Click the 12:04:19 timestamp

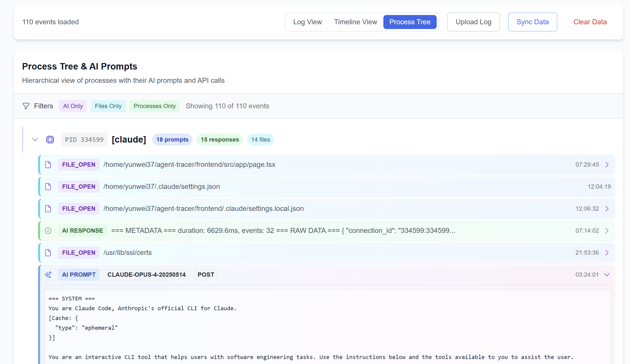click(x=599, y=187)
